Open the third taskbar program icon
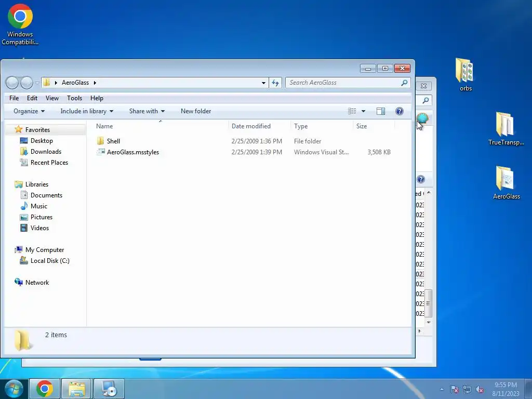Viewport: 532px width, 399px height. point(109,389)
